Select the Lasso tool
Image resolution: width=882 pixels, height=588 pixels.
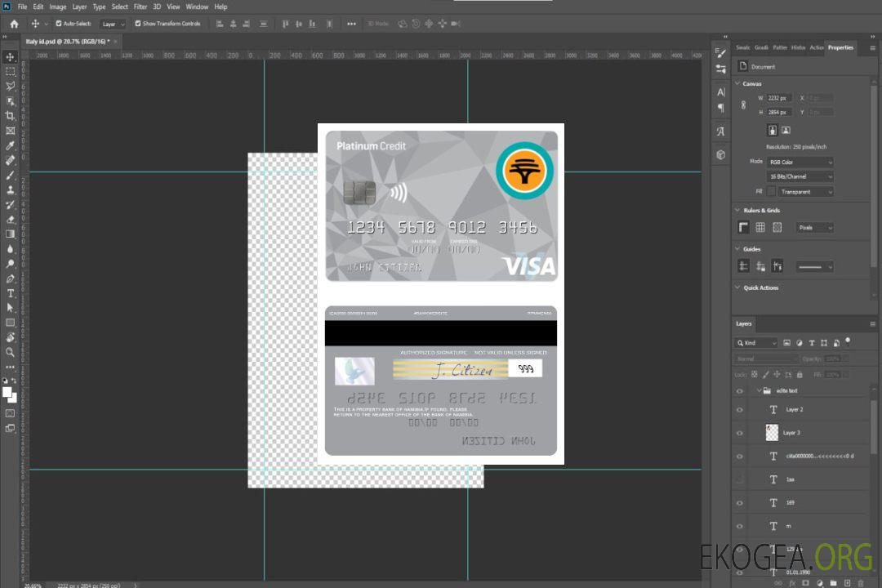pos(10,86)
